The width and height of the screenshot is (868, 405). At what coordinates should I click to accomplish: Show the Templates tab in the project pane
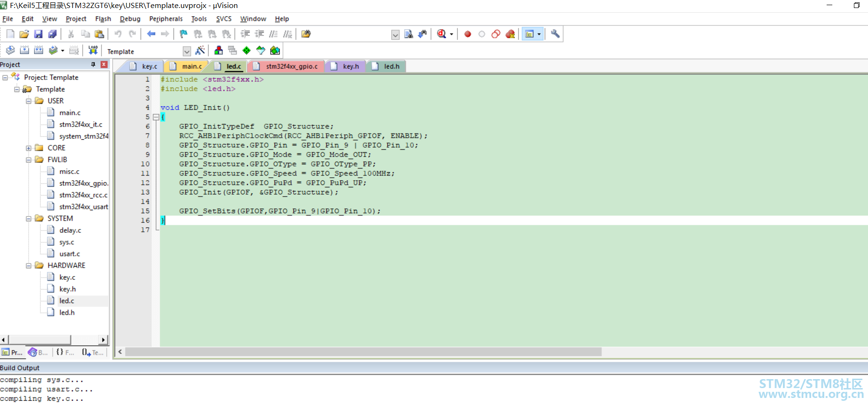pyautogui.click(x=93, y=352)
